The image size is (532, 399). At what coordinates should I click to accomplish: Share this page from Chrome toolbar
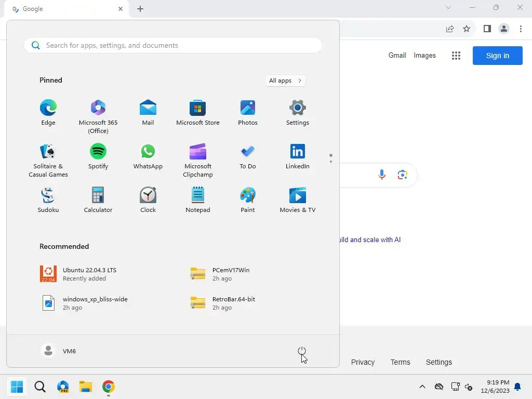450,29
